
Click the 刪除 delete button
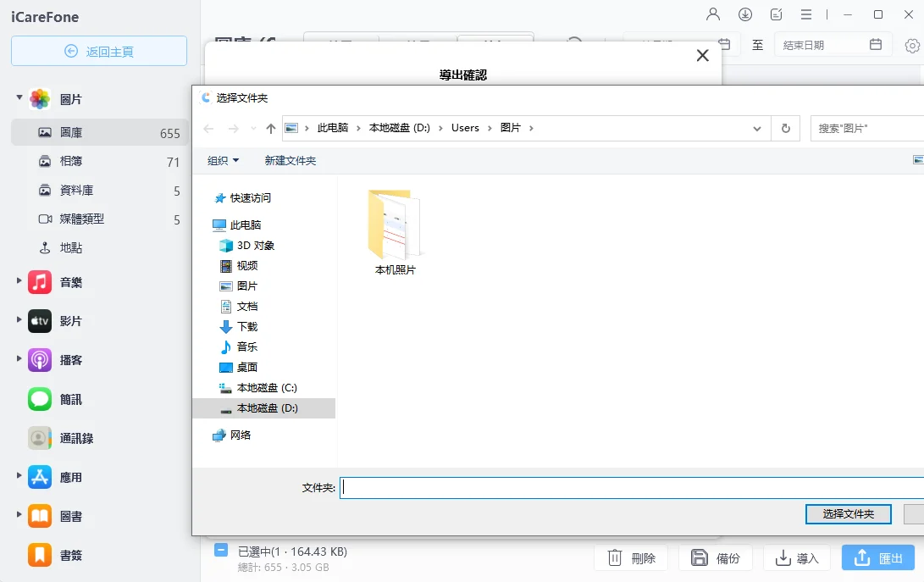click(630, 557)
